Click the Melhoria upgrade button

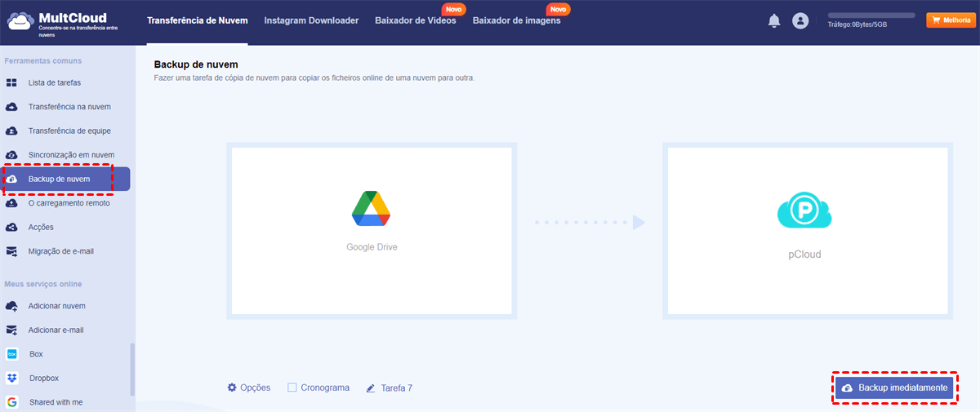click(x=951, y=20)
